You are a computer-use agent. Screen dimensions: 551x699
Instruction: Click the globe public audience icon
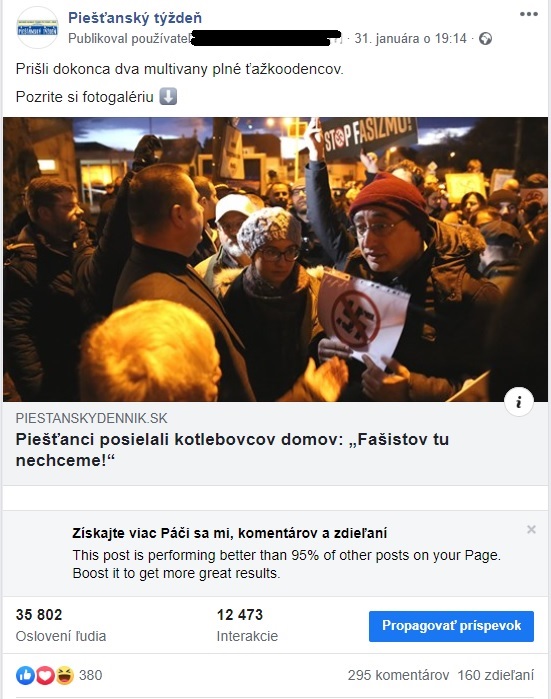[x=485, y=39]
